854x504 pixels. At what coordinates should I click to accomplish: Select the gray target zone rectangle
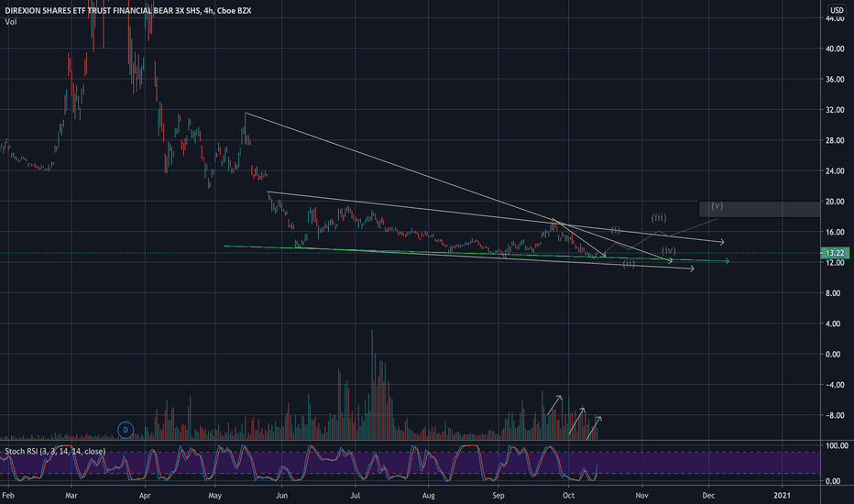pos(760,209)
